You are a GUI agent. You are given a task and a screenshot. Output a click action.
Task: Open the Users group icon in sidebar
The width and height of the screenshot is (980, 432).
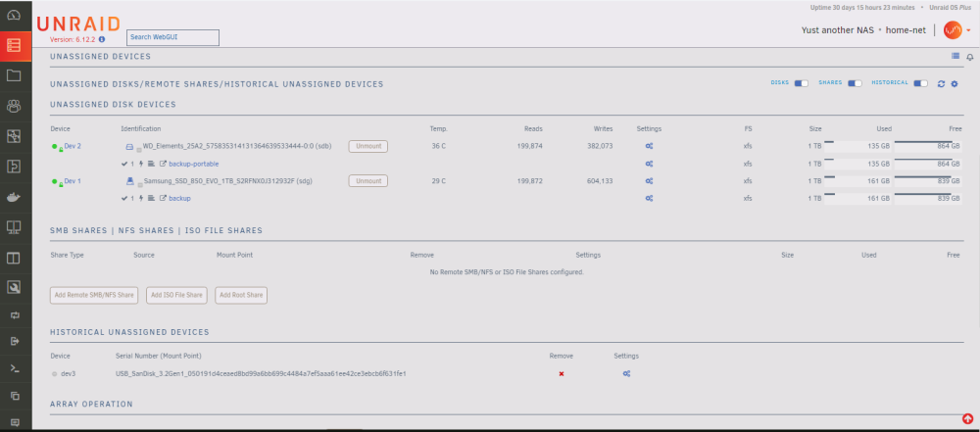[x=14, y=106]
